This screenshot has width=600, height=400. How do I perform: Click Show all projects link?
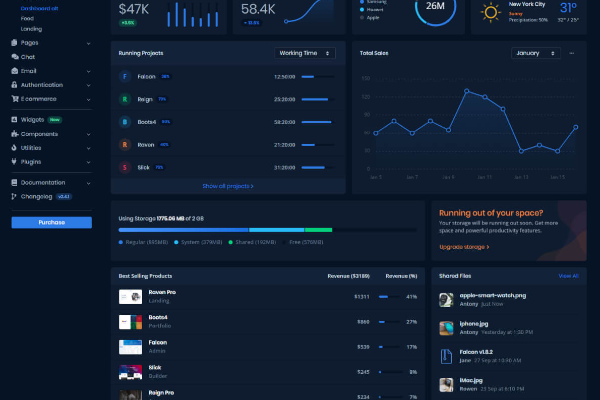pos(228,186)
